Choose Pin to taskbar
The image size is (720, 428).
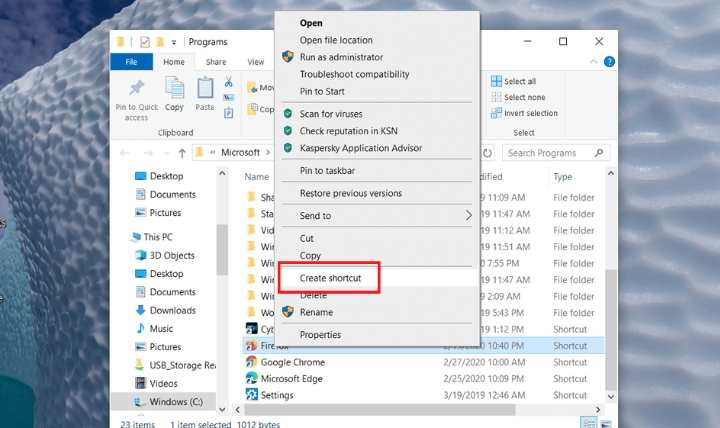coord(327,170)
